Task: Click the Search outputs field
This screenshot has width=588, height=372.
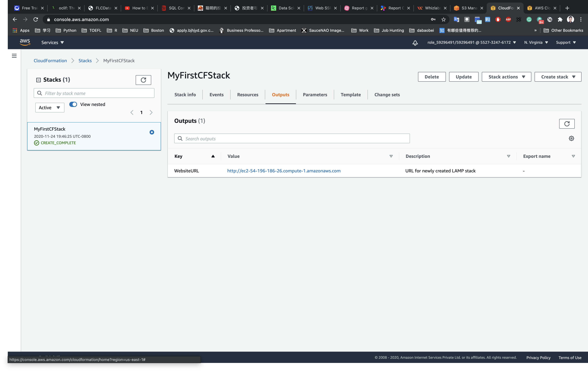Action: (292, 139)
